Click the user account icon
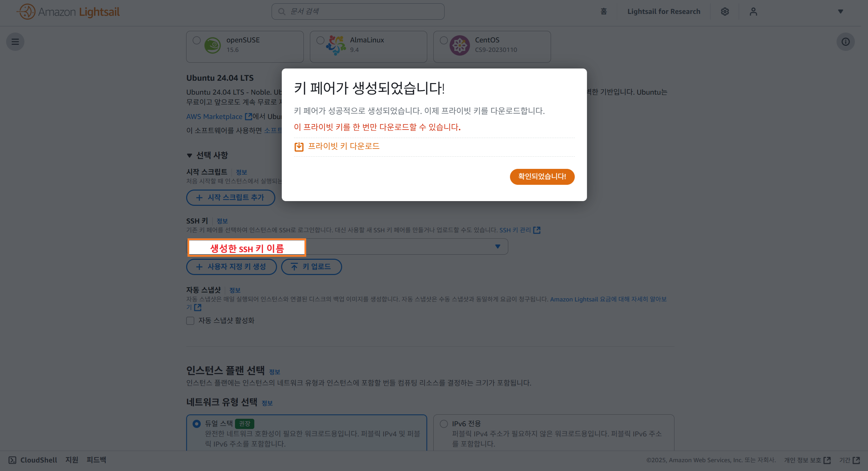This screenshot has width=868, height=471. (753, 12)
